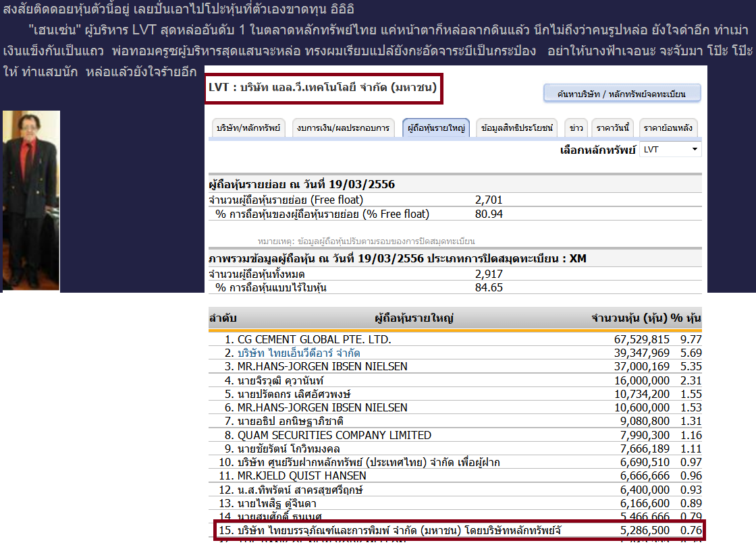
Task: Click percentage value 5.35
Action: 691,366
